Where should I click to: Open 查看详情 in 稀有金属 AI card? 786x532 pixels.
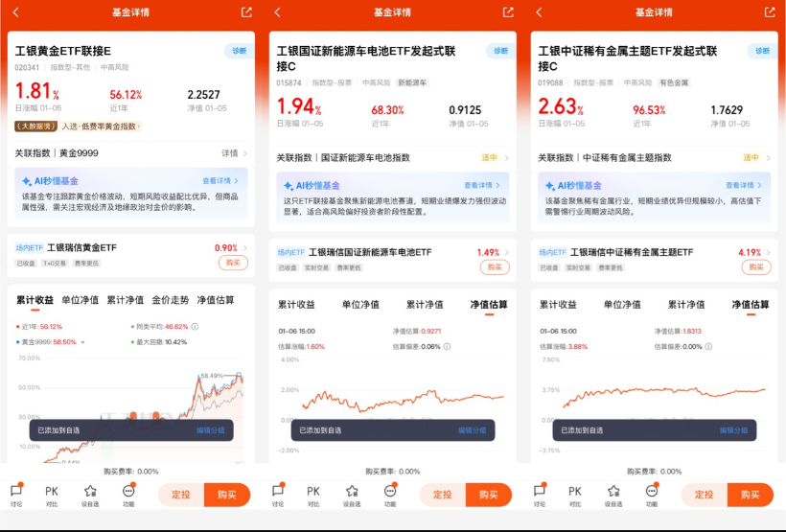[x=744, y=185]
